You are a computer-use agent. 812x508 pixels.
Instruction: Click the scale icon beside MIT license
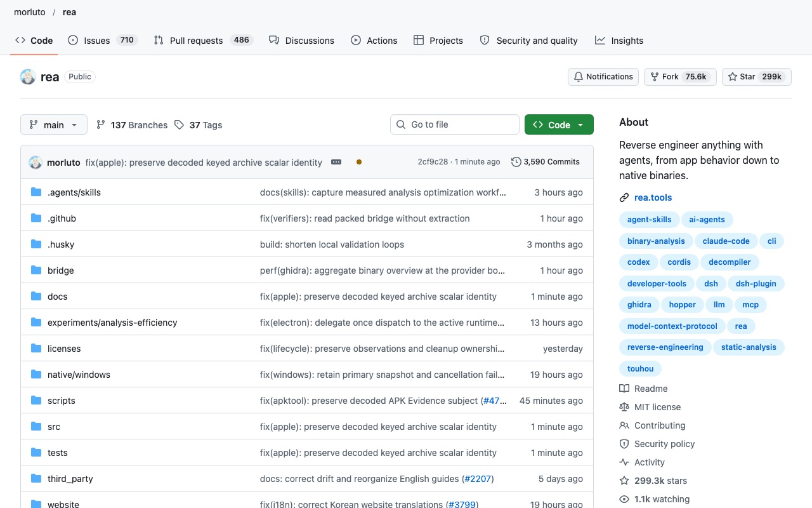[x=624, y=407]
